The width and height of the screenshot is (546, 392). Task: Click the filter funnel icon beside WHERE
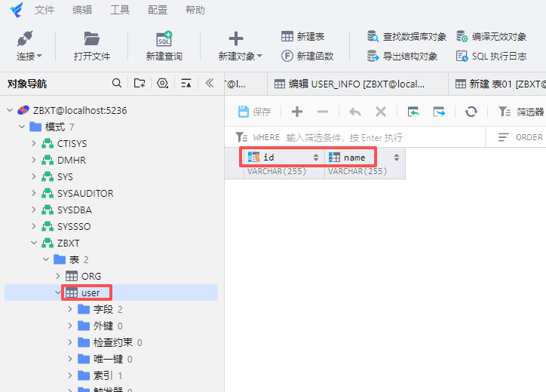point(241,137)
